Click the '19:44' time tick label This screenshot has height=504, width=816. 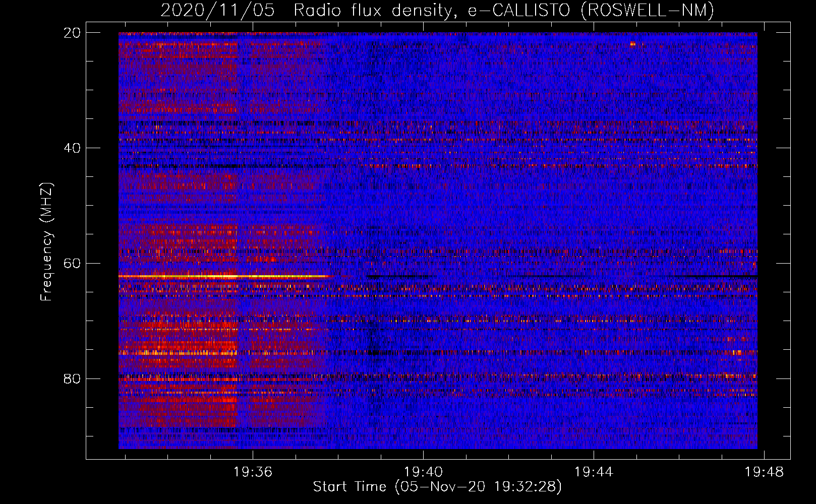pyautogui.click(x=594, y=472)
